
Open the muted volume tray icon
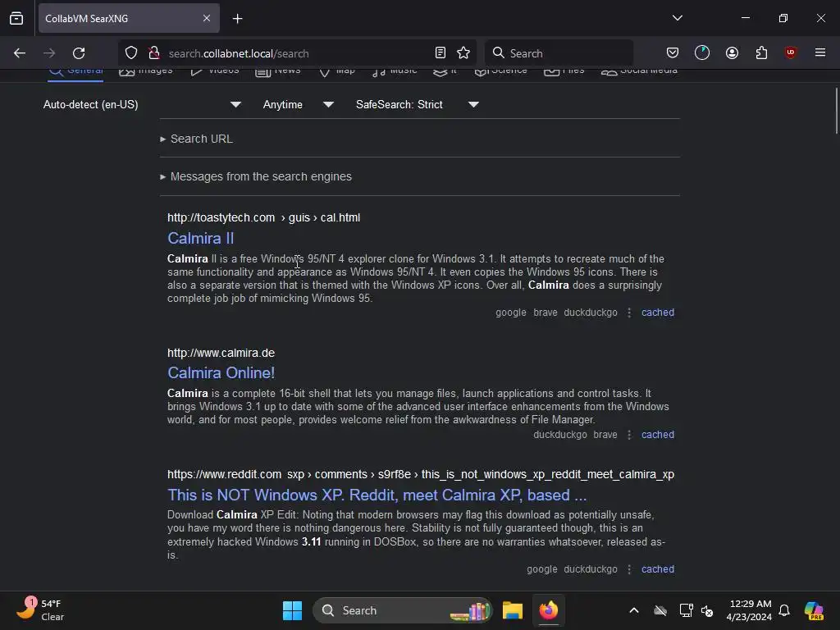[x=707, y=610]
